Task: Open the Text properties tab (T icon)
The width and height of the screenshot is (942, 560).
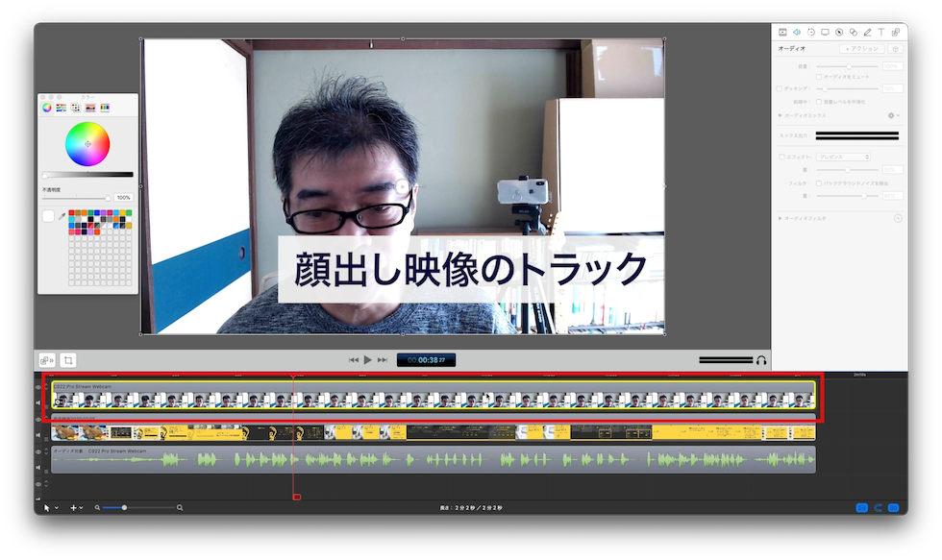Action: coord(880,32)
